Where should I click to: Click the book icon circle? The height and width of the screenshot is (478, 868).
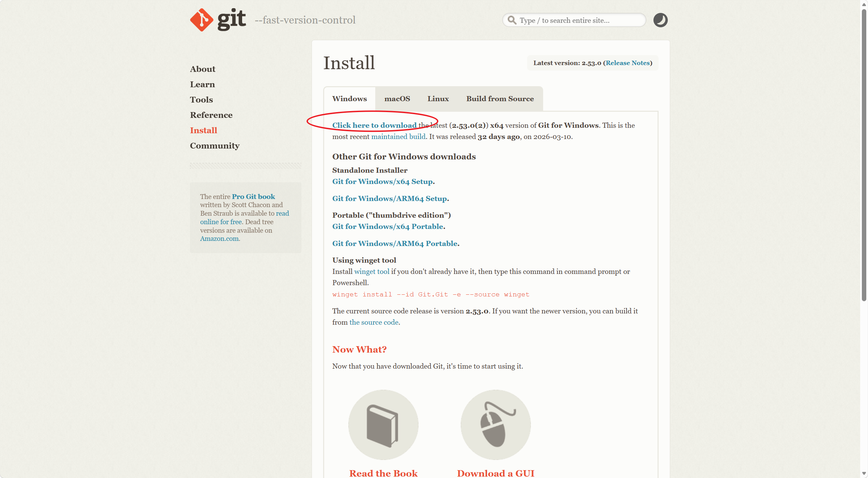click(383, 425)
